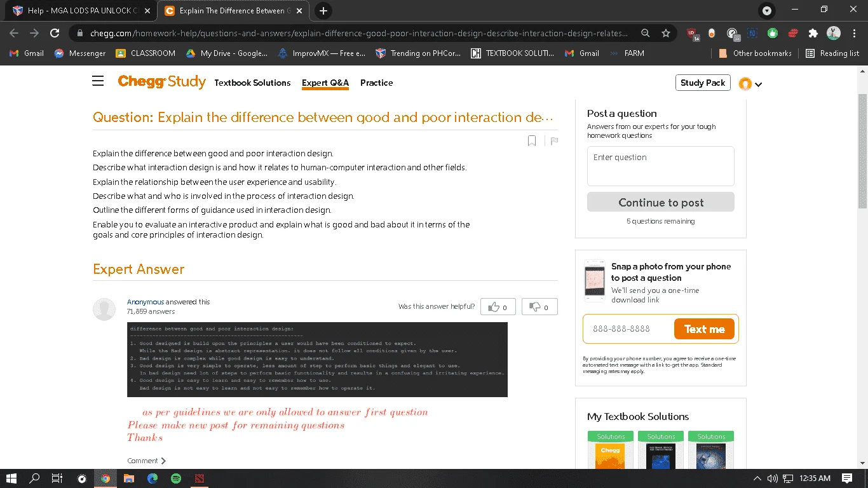Viewport: 868px width, 488px height.
Task: Open the Anonymous author link
Action: tap(146, 302)
